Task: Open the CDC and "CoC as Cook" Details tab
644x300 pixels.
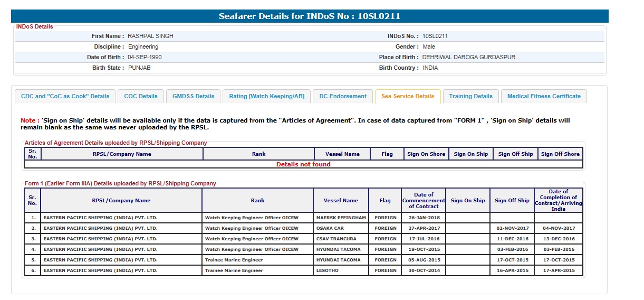Action: coord(65,96)
